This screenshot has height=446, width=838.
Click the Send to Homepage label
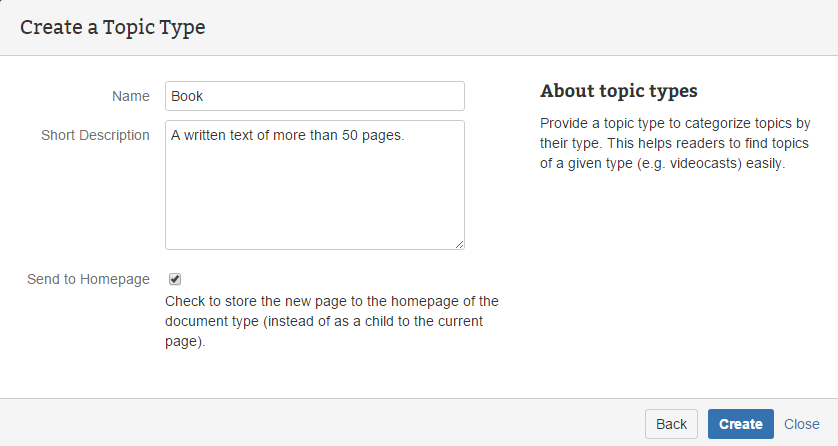point(88,279)
